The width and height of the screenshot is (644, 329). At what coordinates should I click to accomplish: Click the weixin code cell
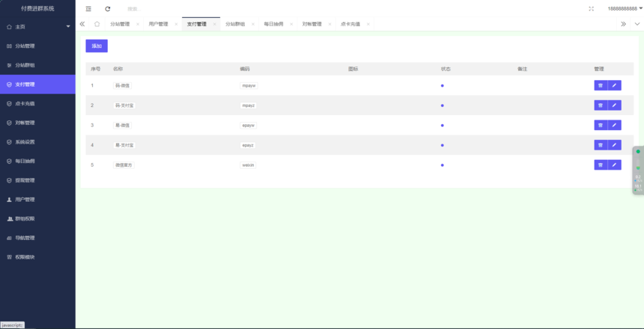click(x=248, y=165)
